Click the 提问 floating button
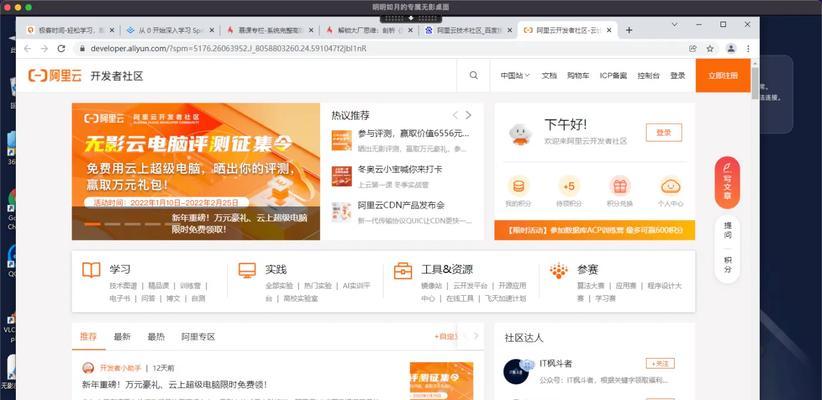Viewport: 822px width, 400px height. coord(728,231)
